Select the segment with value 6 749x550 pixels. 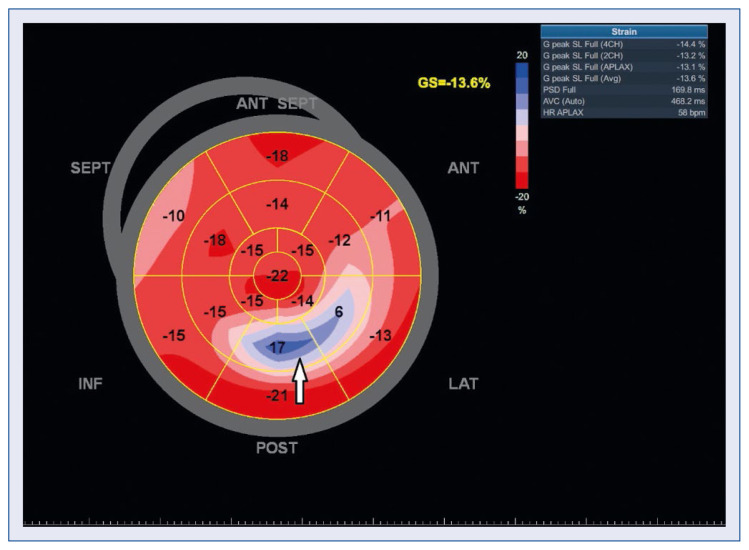coord(338,312)
